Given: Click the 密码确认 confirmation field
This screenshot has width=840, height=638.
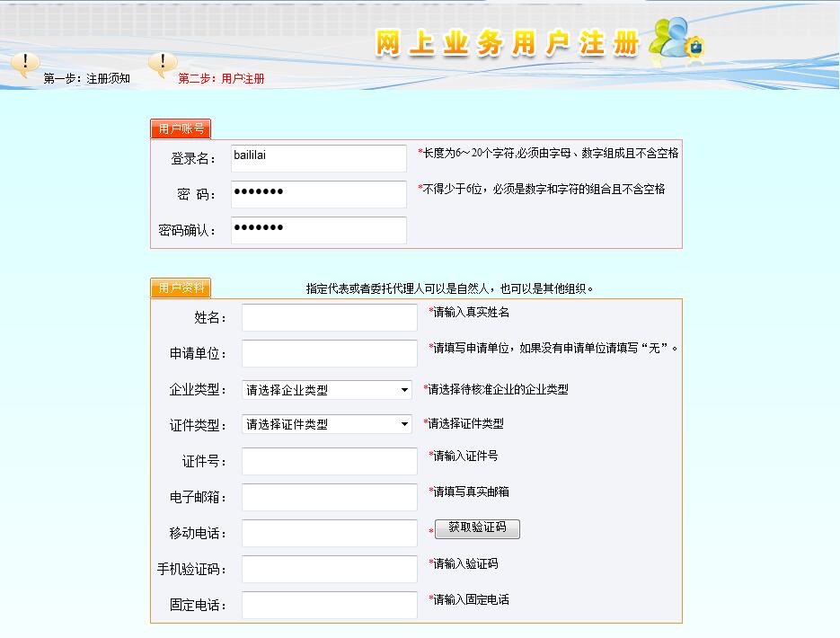Looking at the screenshot, I should pos(319,229).
